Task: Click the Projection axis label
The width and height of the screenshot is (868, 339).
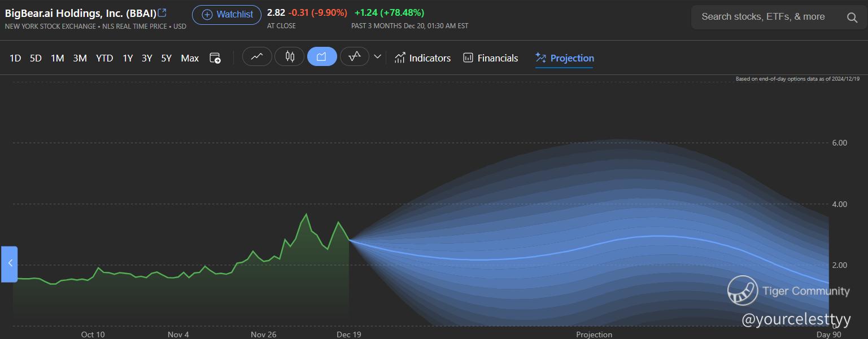Action: tap(594, 334)
